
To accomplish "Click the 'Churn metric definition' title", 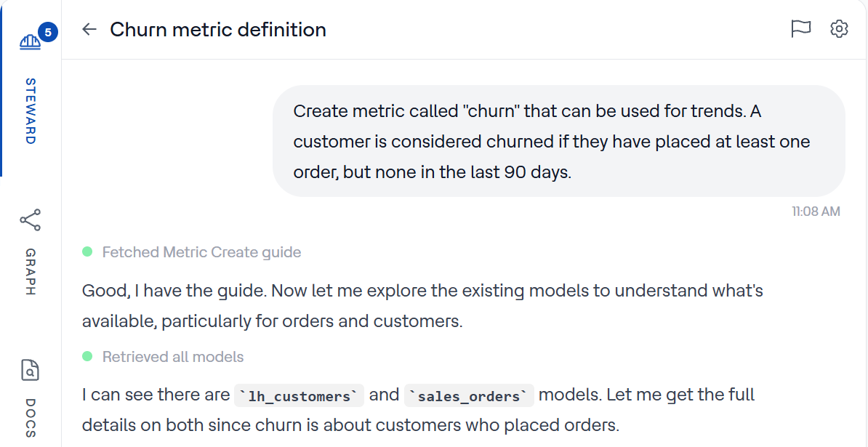I will 218,29.
